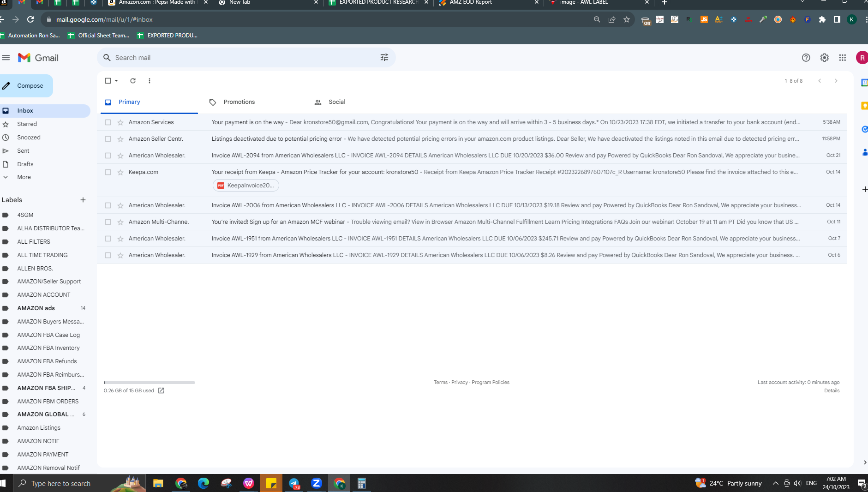868x492 pixels.
Task: Open the More options three-dot menu
Action: point(150,81)
